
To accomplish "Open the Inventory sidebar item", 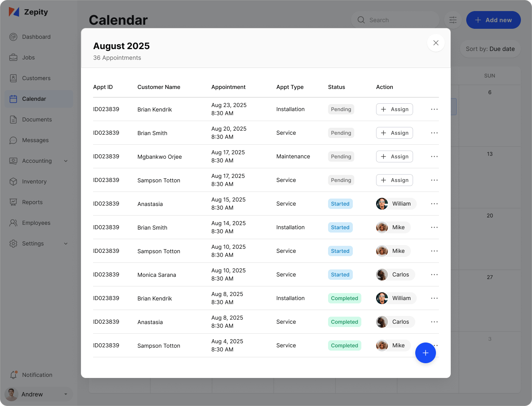I will pyautogui.click(x=34, y=182).
